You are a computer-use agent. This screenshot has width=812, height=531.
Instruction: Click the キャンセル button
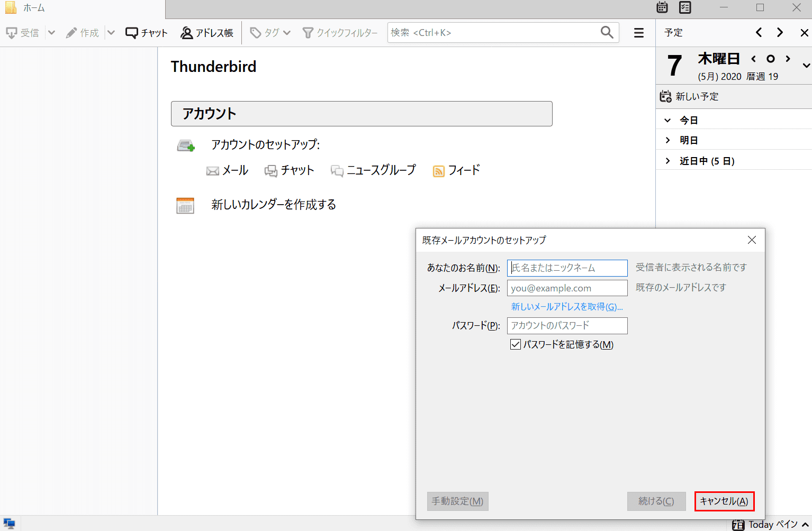(x=724, y=501)
